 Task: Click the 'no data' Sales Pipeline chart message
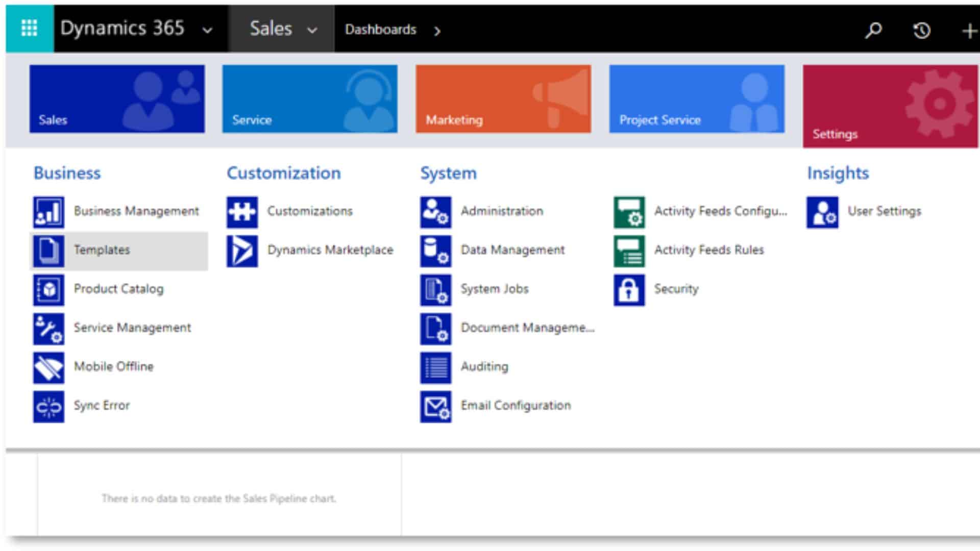click(218, 498)
